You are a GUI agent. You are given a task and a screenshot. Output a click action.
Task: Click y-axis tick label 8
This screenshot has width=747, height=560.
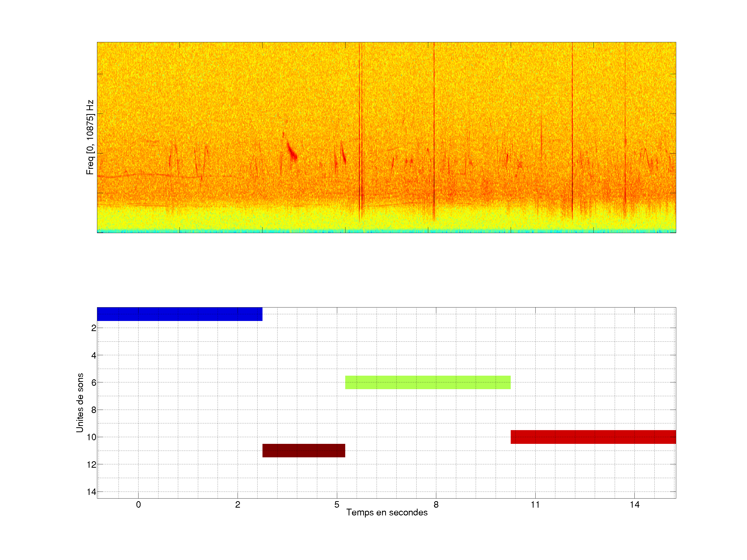(x=94, y=410)
